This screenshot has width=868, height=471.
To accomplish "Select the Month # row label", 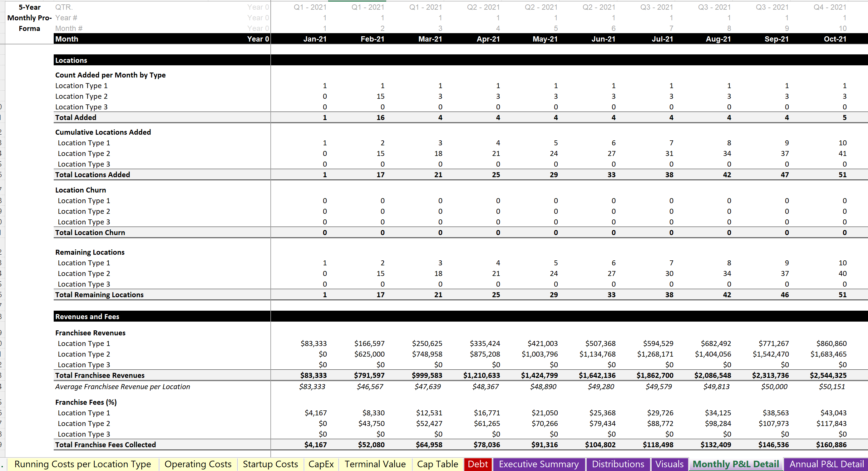I will coord(69,28).
